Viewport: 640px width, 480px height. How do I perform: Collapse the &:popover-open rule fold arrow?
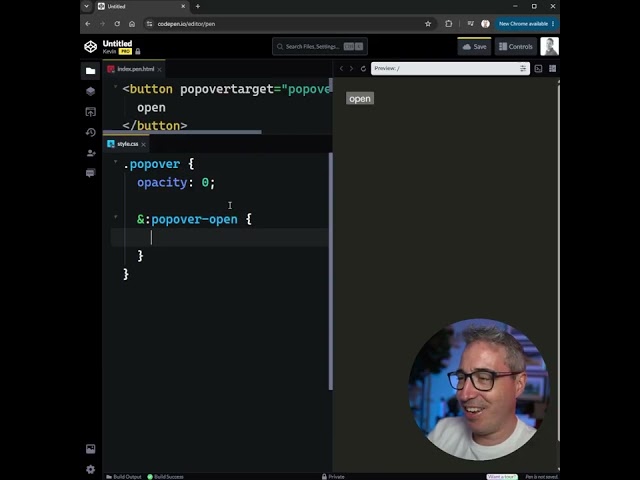click(116, 217)
